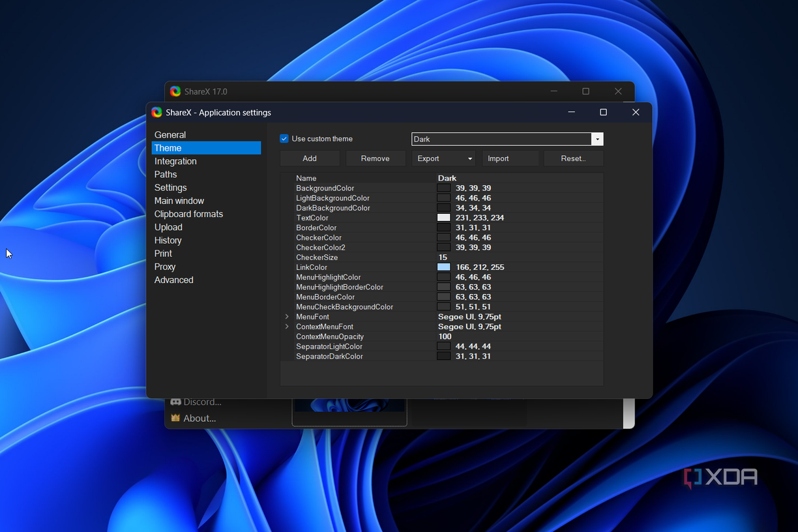Open the Dark theme dropdown
Viewport: 798px width, 532px height.
coord(597,139)
